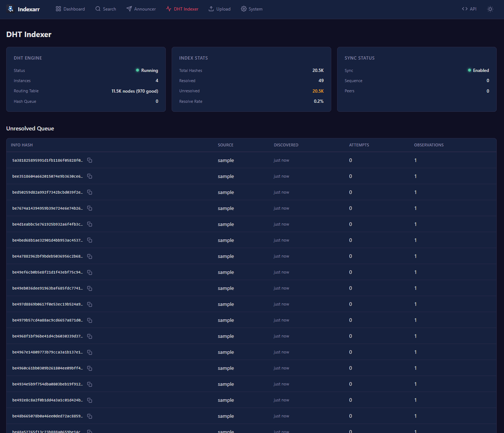Open the Upload page
504x433 pixels.
tap(220, 9)
